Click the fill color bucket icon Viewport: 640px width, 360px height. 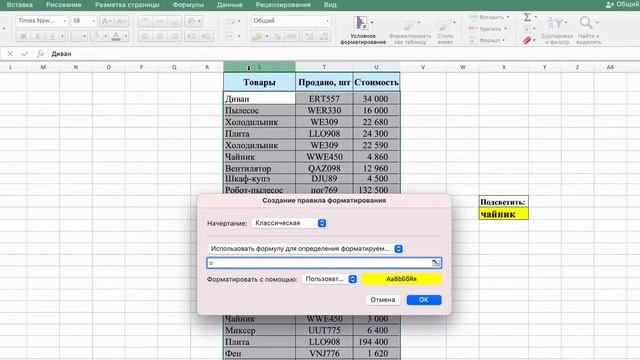pyautogui.click(x=96, y=36)
